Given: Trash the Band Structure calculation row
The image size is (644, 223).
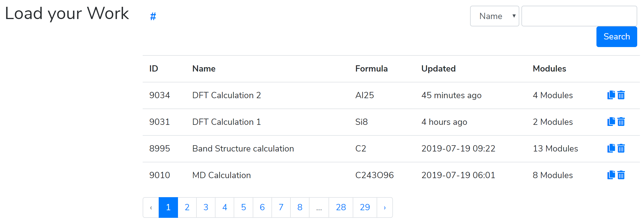Looking at the screenshot, I should coord(621,148).
